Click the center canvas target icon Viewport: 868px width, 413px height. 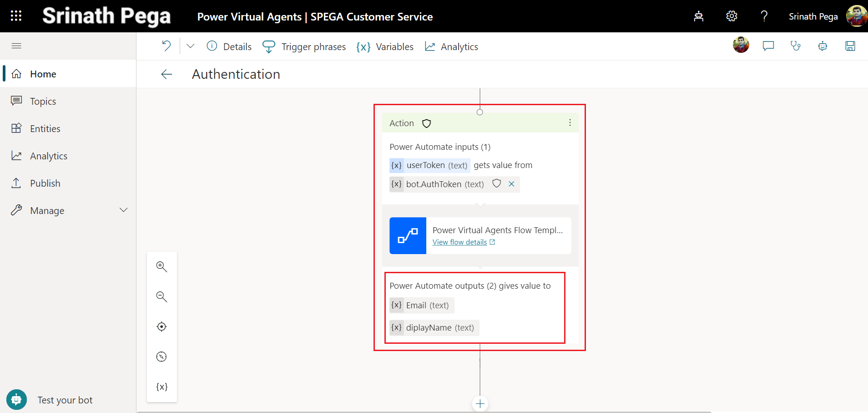[x=161, y=327]
